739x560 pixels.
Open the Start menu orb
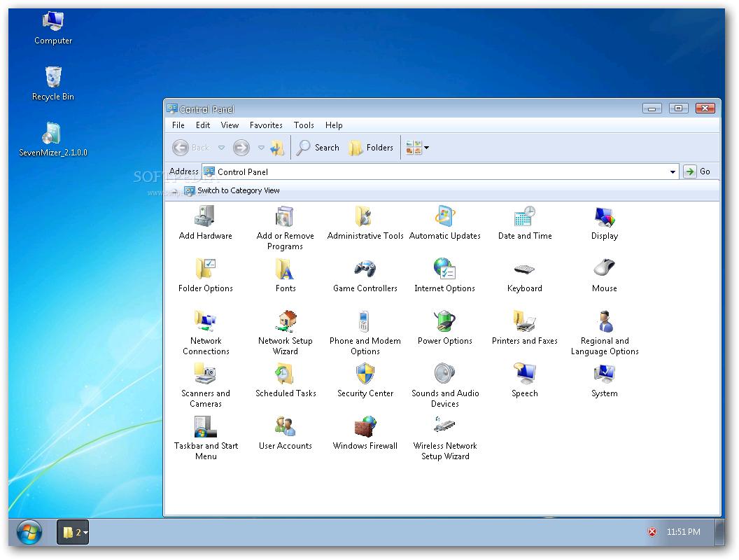pos(29,532)
